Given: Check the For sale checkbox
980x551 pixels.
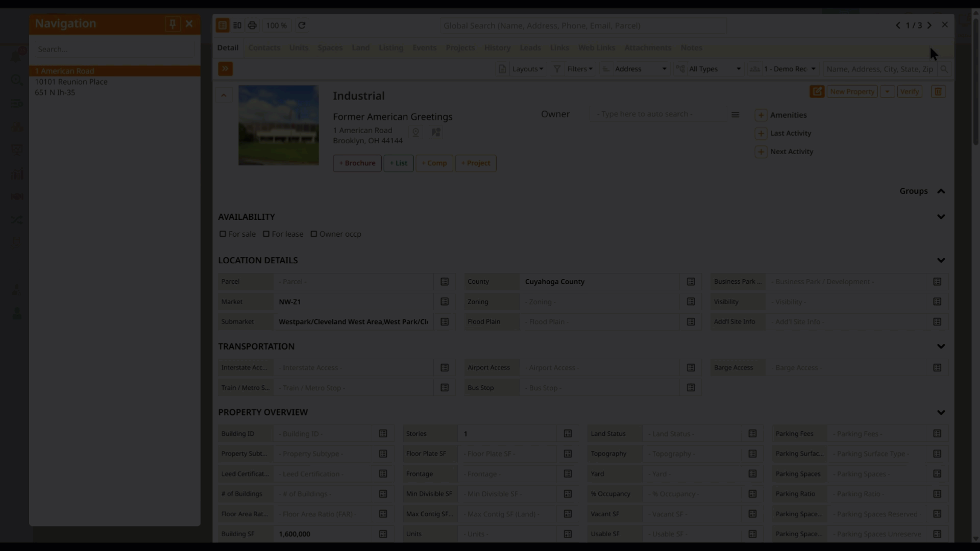Looking at the screenshot, I should [x=223, y=234].
